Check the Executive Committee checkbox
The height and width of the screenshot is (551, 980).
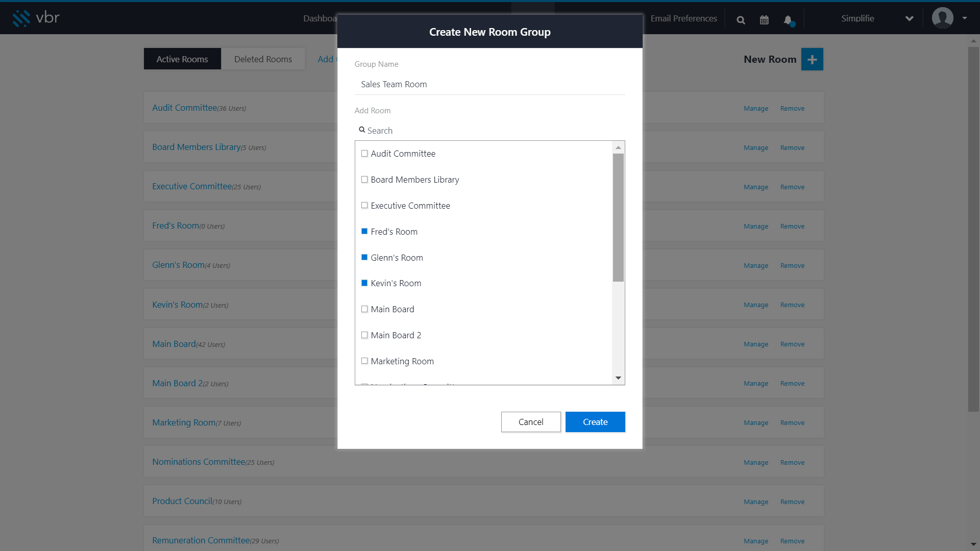364,206
